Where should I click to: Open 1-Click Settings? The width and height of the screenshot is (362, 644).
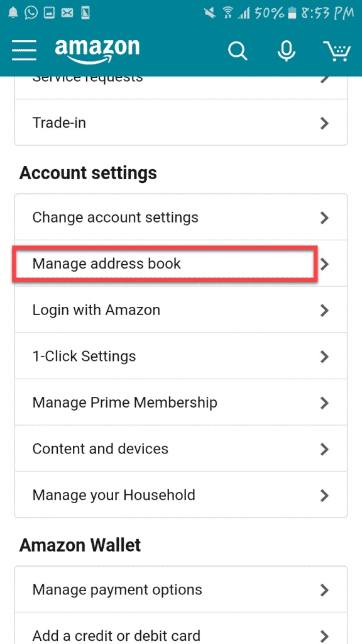click(181, 356)
